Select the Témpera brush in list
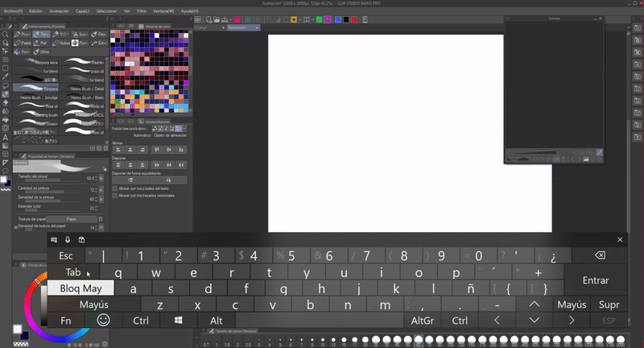Viewport: 644px width, 348px height. coord(36,89)
